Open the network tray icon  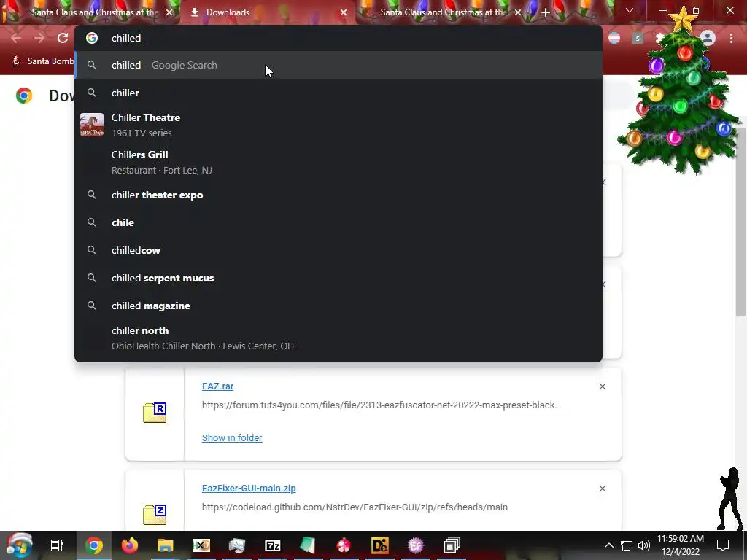(x=626, y=545)
